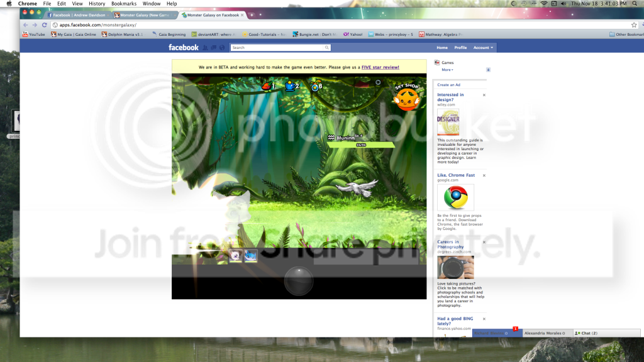
Task: Open the Interested in design? ad link
Action: [x=450, y=97]
